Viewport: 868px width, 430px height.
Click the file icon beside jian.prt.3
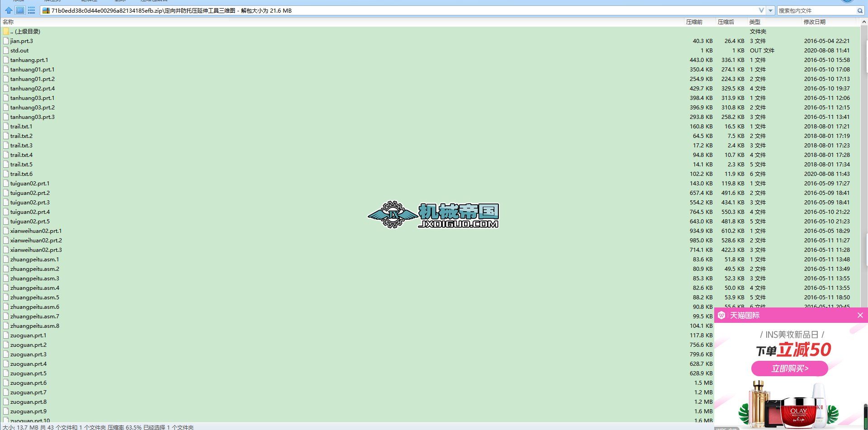pyautogui.click(x=6, y=41)
